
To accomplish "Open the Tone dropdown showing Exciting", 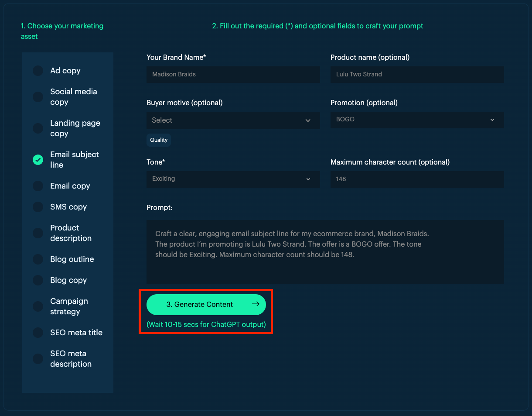I will pyautogui.click(x=233, y=179).
